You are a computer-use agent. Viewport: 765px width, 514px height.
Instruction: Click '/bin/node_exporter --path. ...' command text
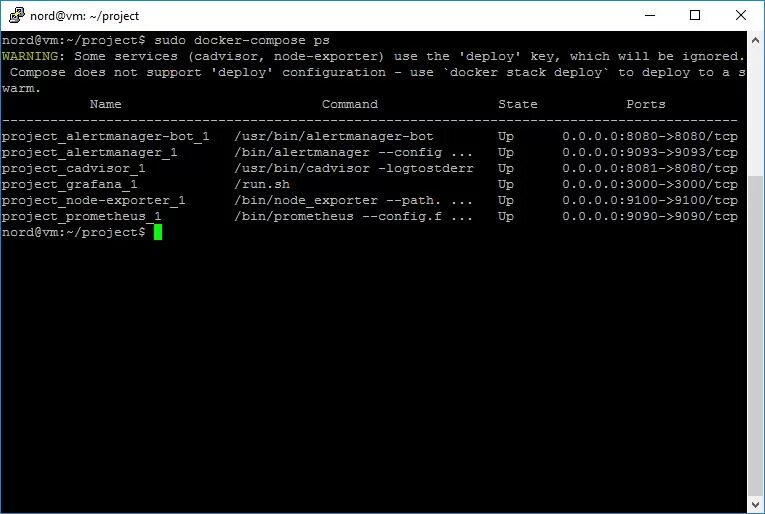click(x=354, y=200)
